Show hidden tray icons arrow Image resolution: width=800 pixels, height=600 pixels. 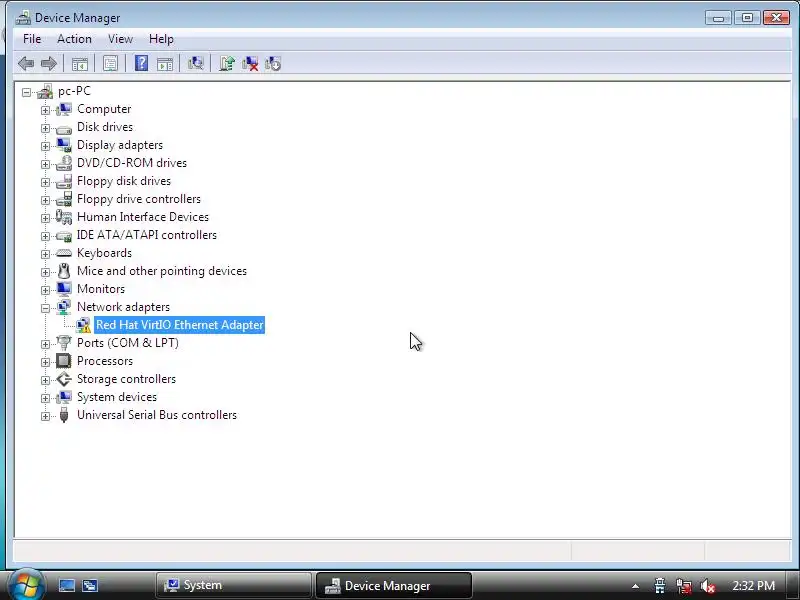[635, 586]
